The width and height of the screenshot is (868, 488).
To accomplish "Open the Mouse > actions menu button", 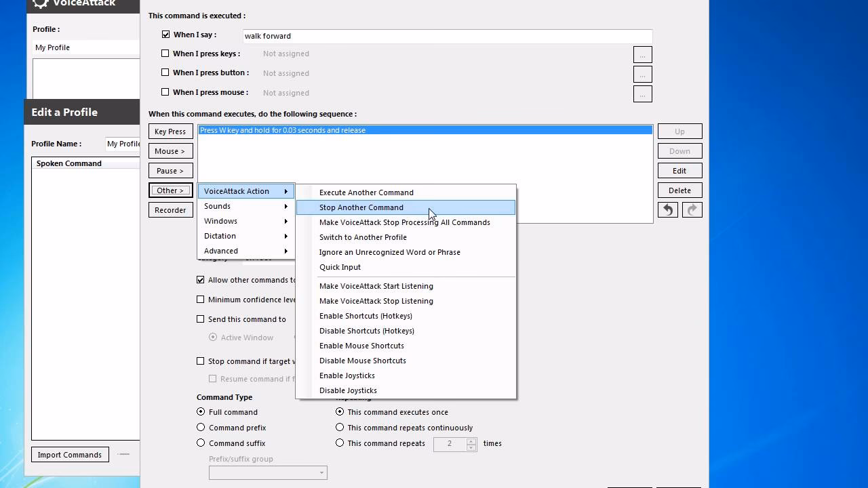I will coord(170,151).
